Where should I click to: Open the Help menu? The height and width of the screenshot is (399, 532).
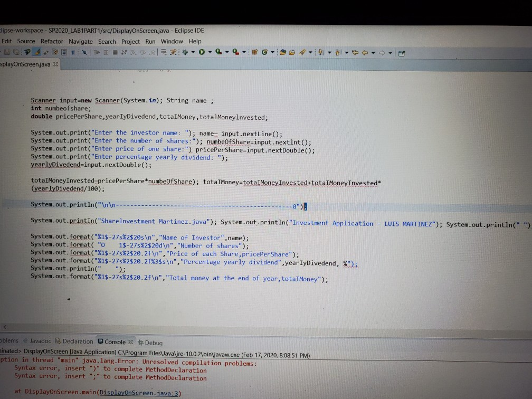(195, 41)
